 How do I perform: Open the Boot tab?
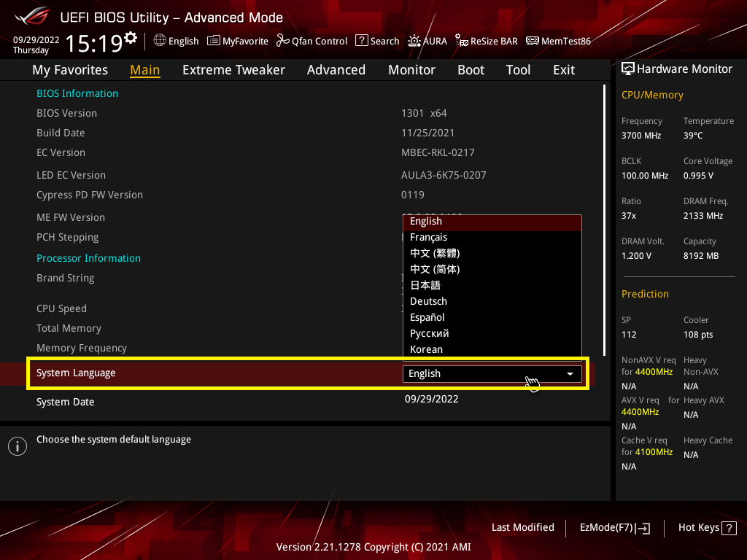pos(471,70)
